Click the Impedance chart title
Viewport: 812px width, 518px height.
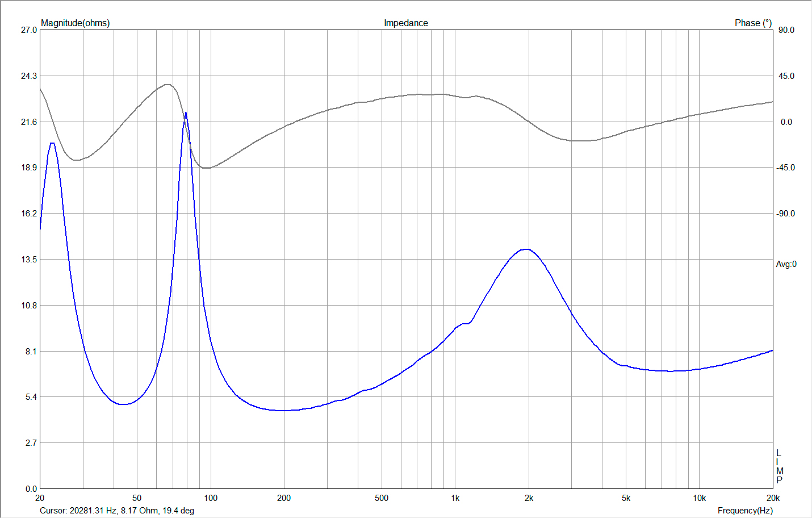tap(405, 23)
